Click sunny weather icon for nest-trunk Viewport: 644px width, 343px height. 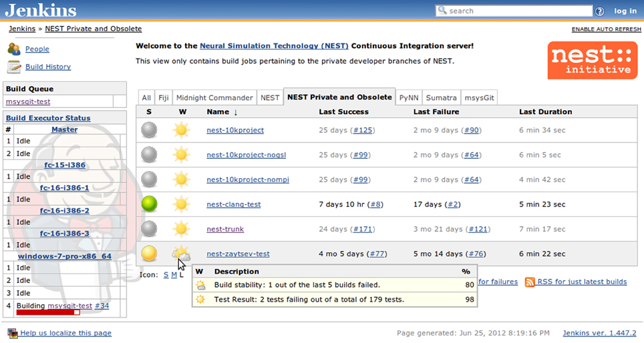click(x=181, y=228)
